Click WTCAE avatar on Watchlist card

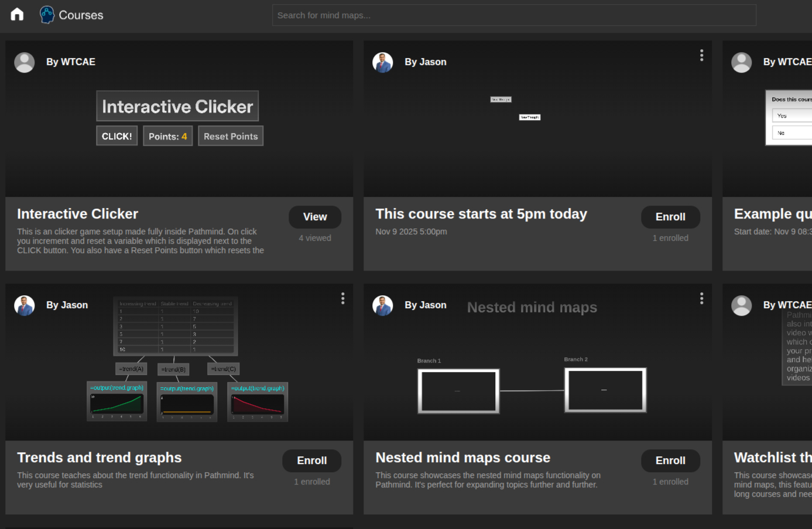pos(741,305)
